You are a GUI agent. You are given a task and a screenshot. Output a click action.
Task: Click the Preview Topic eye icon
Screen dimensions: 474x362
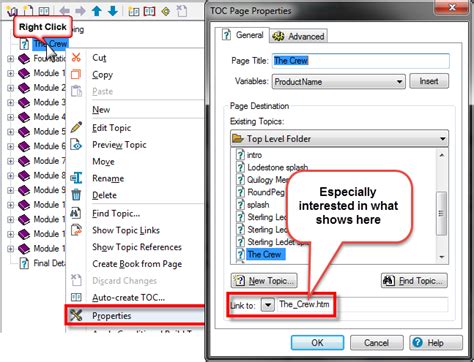(x=76, y=144)
